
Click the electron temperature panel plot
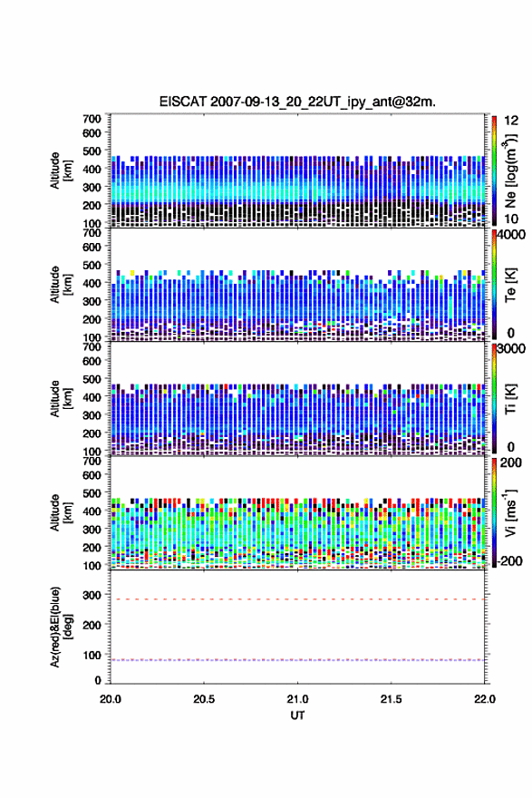coord(297,284)
